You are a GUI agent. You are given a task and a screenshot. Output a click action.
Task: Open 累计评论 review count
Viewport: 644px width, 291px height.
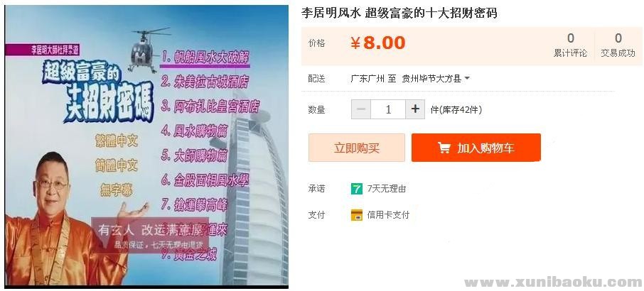click(x=571, y=45)
